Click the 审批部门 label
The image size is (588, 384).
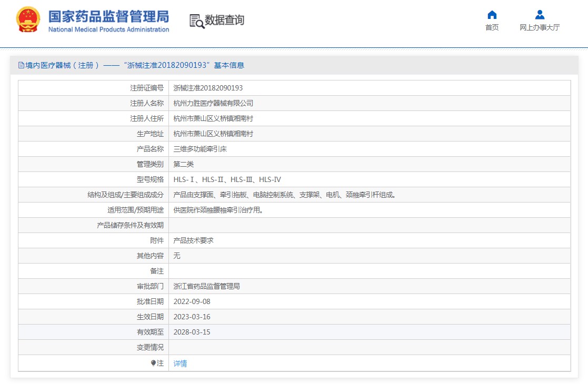150,286
